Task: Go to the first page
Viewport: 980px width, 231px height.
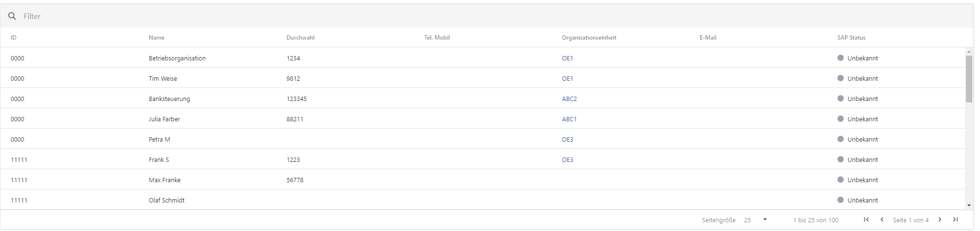Action: tap(866, 220)
